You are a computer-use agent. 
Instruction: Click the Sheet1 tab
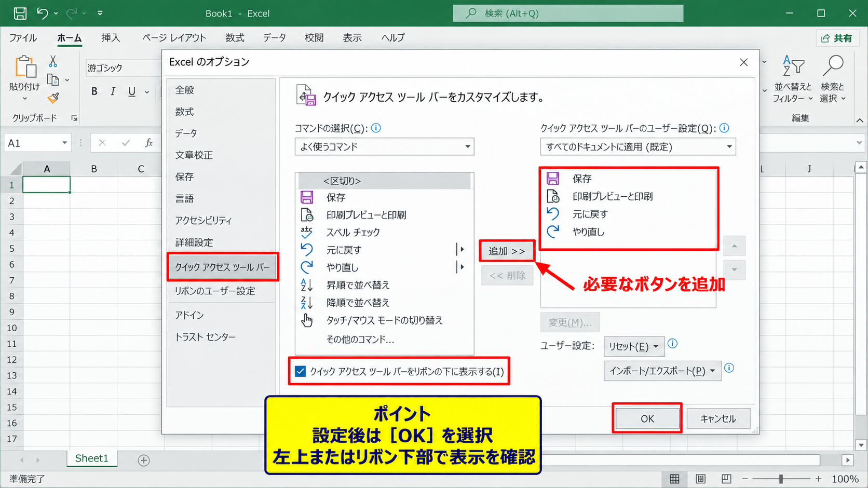[92, 458]
